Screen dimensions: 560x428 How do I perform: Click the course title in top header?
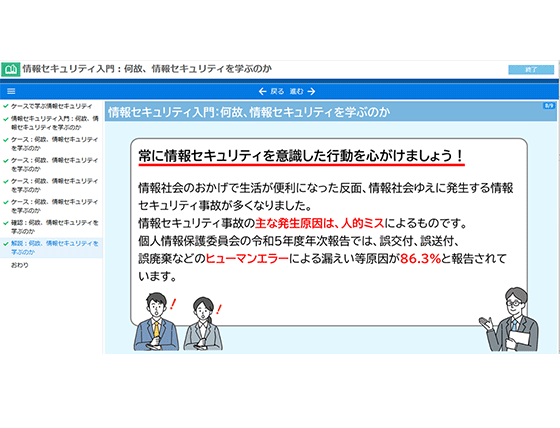147,69
